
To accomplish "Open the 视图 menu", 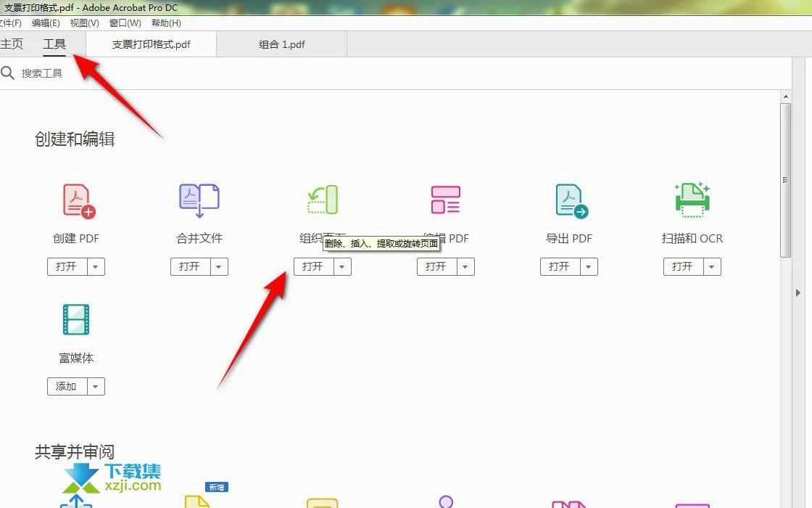I will 83,22.
